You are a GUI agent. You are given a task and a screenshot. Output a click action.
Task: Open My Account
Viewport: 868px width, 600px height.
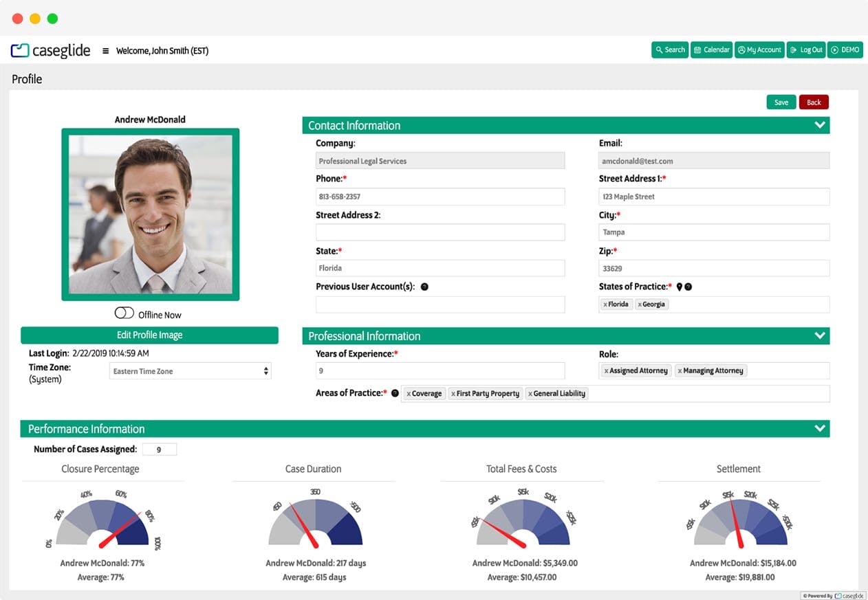coord(759,50)
